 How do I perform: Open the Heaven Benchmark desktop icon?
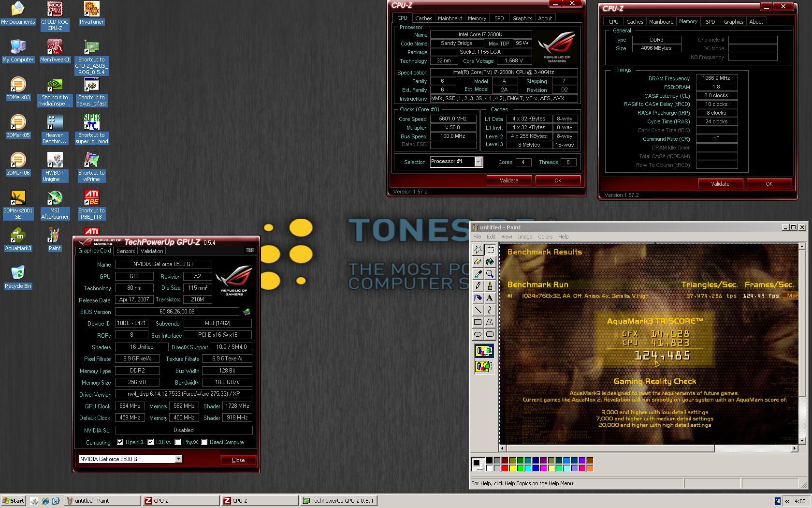coord(55,129)
